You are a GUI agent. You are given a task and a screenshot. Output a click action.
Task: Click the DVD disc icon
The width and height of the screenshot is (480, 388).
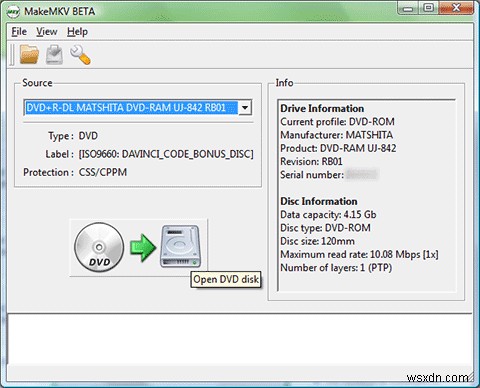tap(99, 247)
